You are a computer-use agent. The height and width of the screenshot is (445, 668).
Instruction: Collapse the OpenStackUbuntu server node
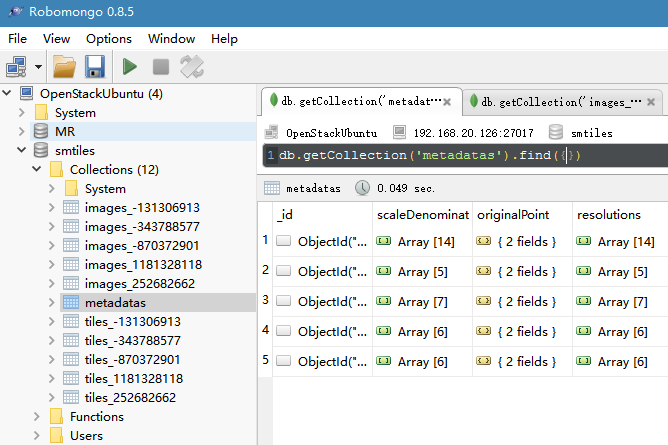point(7,93)
